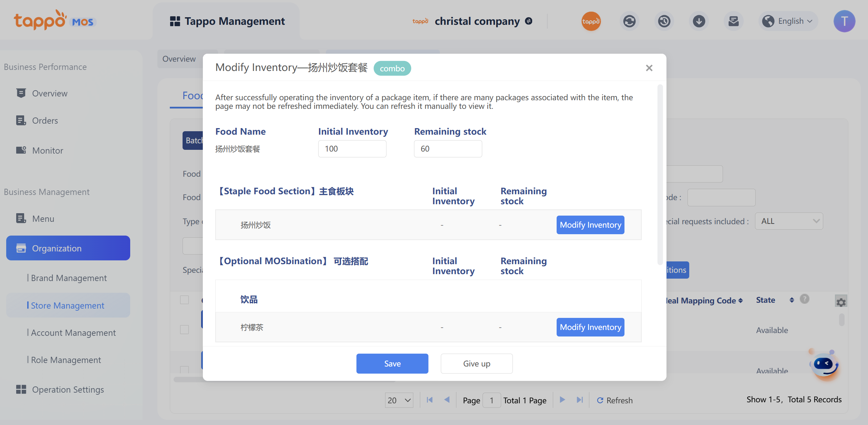Click the download arrow icon
Viewport: 868px width, 425px height.
click(699, 21)
